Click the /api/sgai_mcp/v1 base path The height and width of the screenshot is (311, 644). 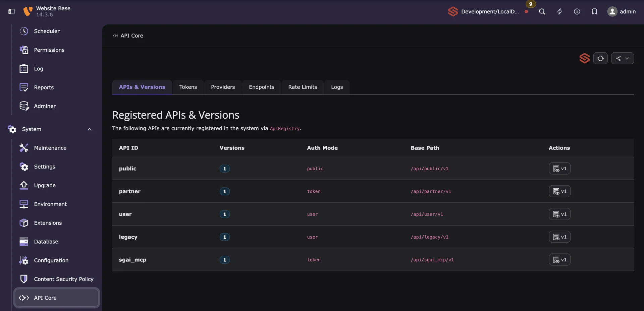pos(432,260)
